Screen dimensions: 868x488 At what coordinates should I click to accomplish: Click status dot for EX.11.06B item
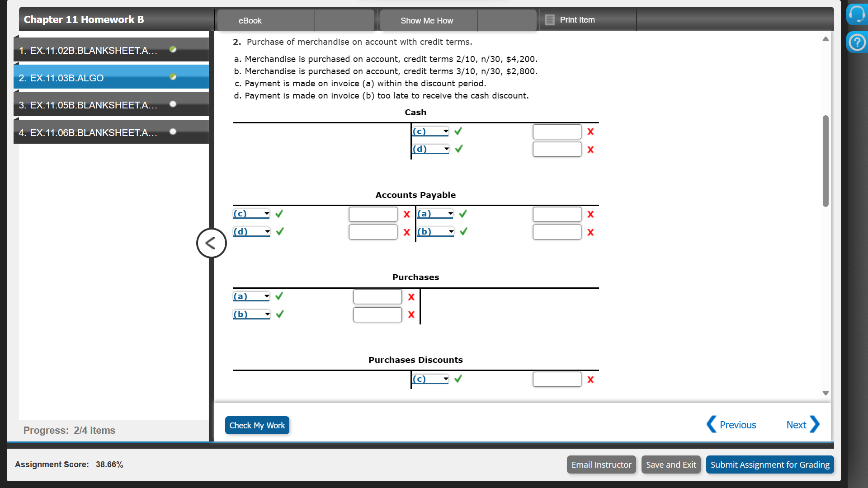point(173,131)
